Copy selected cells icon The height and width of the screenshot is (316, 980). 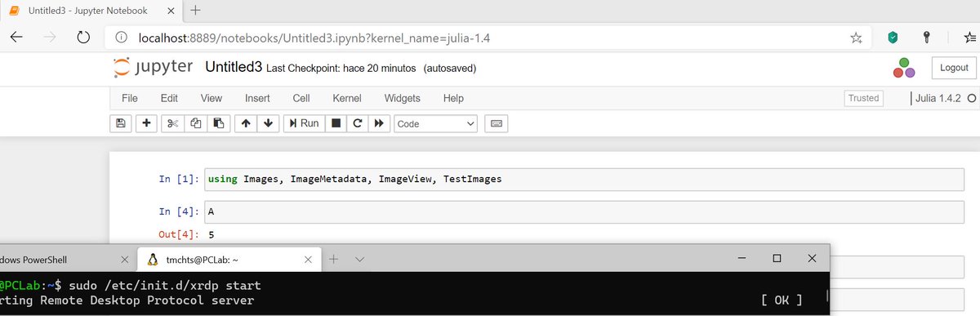coord(195,123)
